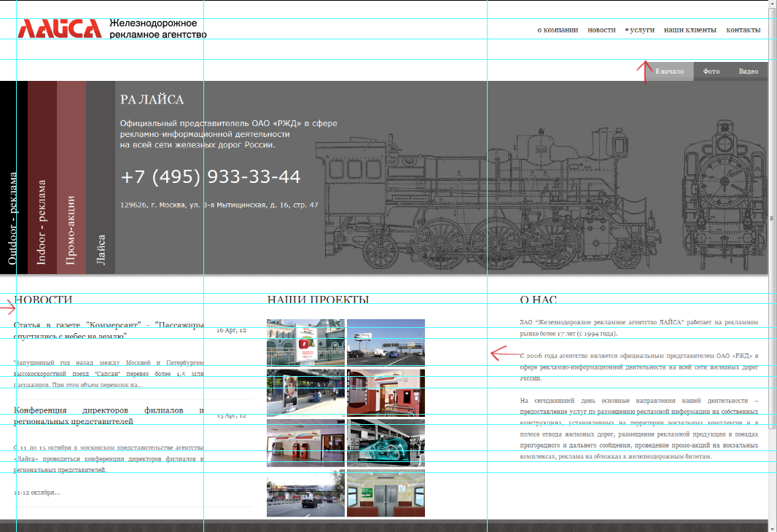The image size is (777, 532).
Task: Open the 'услуги' navigation menu
Action: click(641, 30)
